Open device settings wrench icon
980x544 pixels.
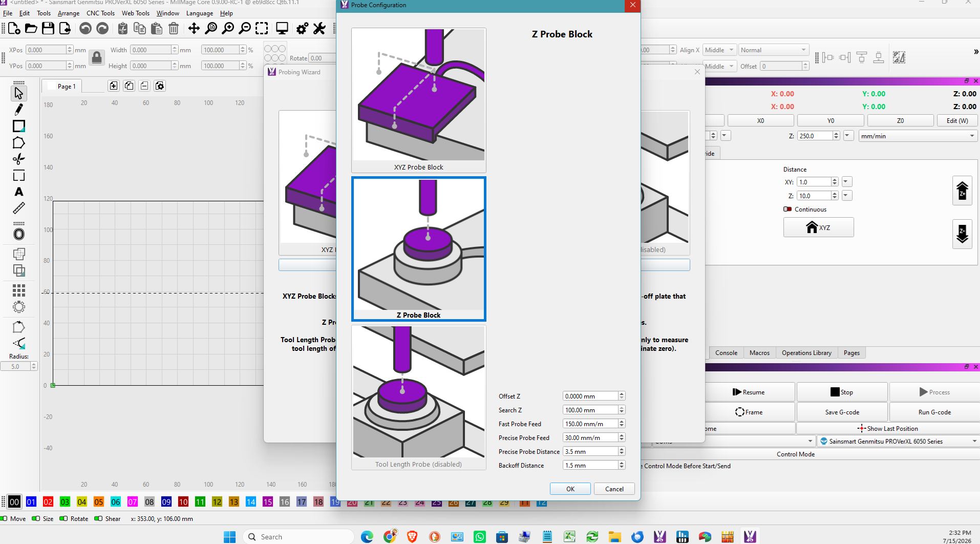pos(319,29)
